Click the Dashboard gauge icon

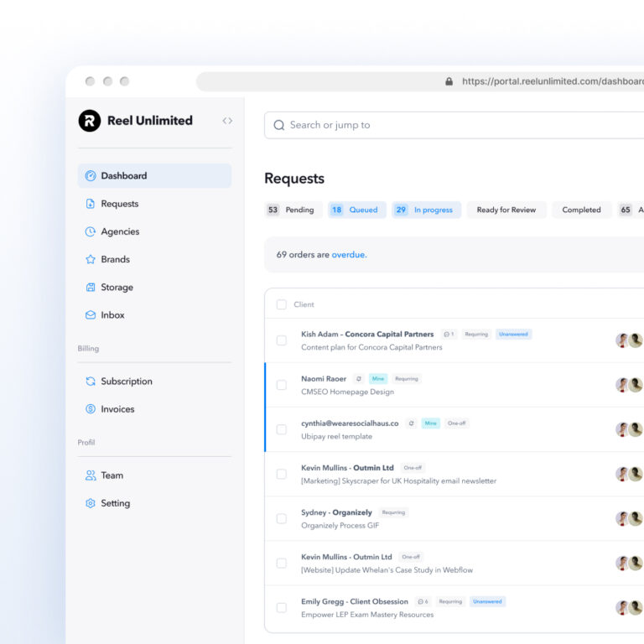pyautogui.click(x=91, y=176)
